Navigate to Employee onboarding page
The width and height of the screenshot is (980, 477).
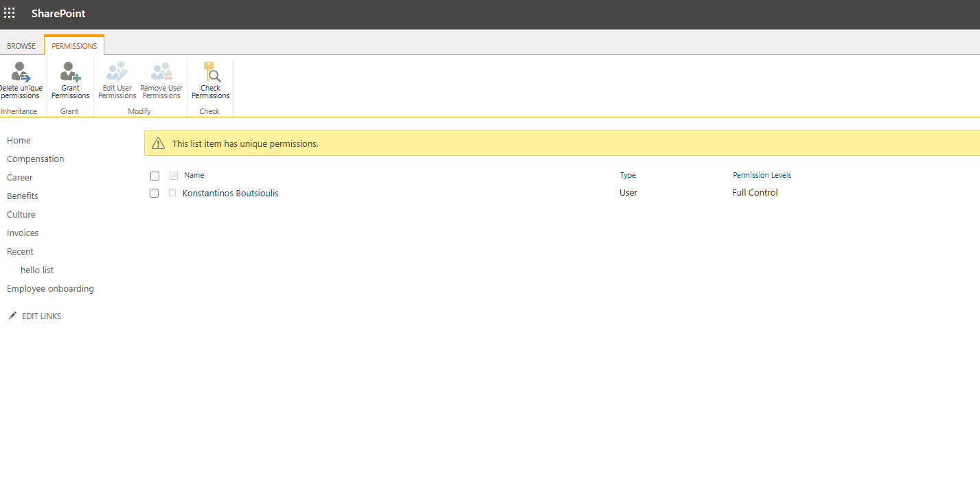(x=50, y=289)
